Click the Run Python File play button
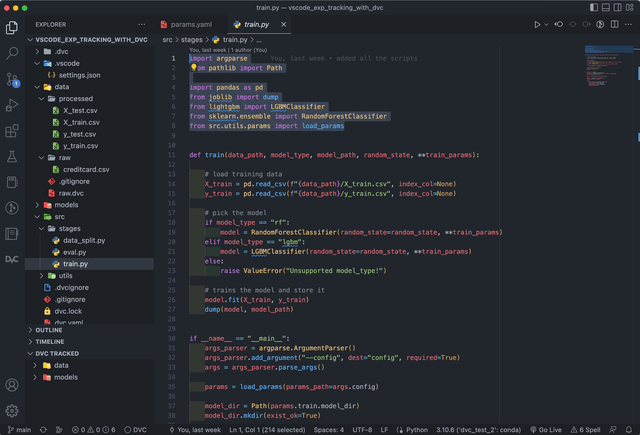Screen dimensions: 640x435 [539, 23]
